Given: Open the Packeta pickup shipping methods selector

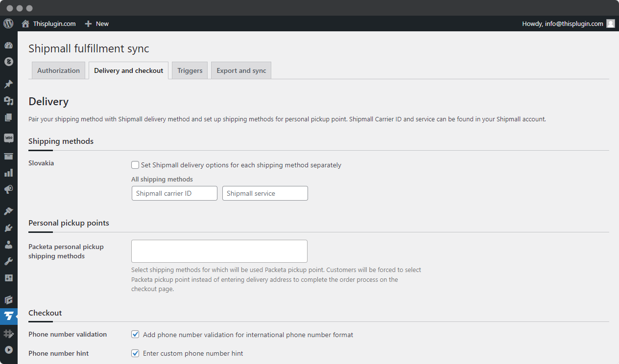Looking at the screenshot, I should [x=219, y=251].
